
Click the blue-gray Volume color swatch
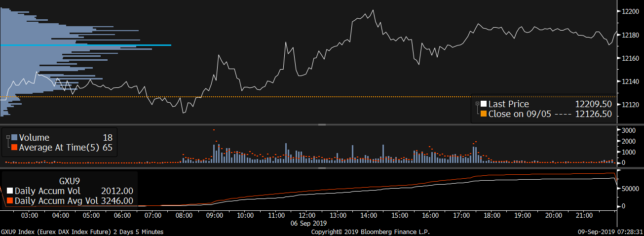click(14, 138)
